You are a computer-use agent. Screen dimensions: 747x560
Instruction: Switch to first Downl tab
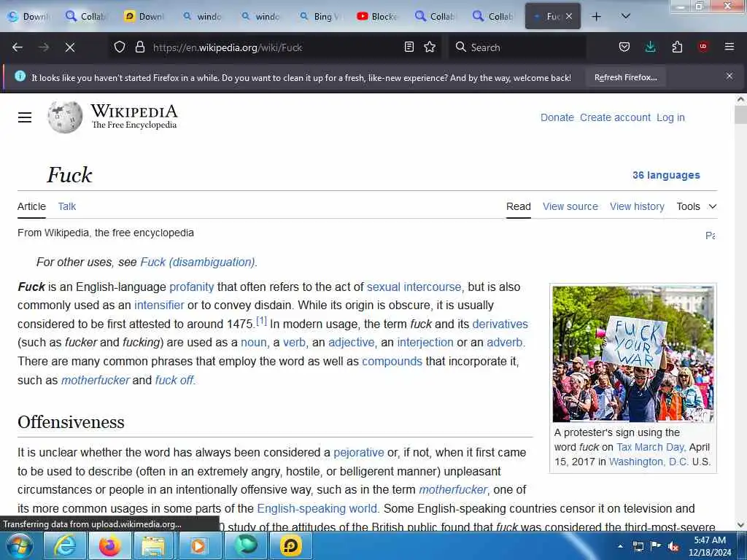(28, 17)
